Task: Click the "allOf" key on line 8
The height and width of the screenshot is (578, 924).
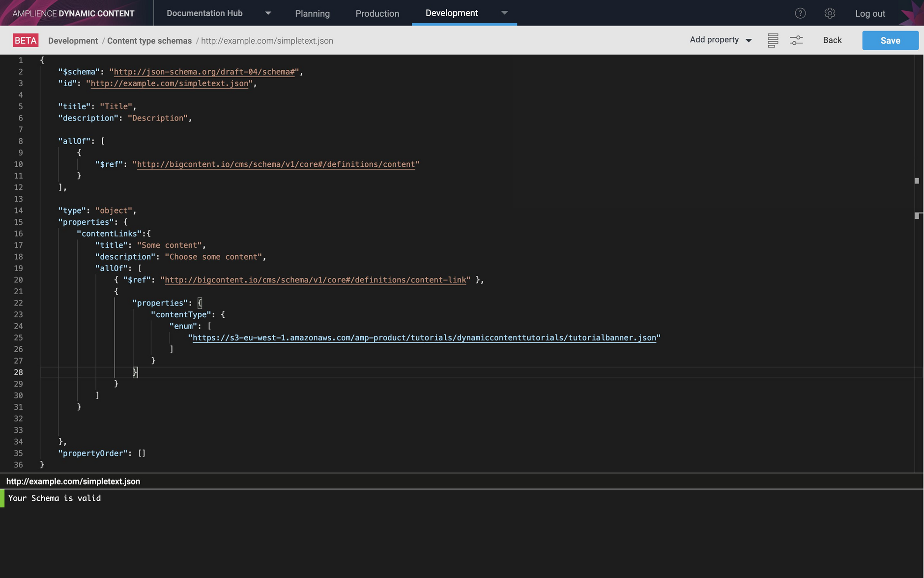Action: (x=74, y=141)
